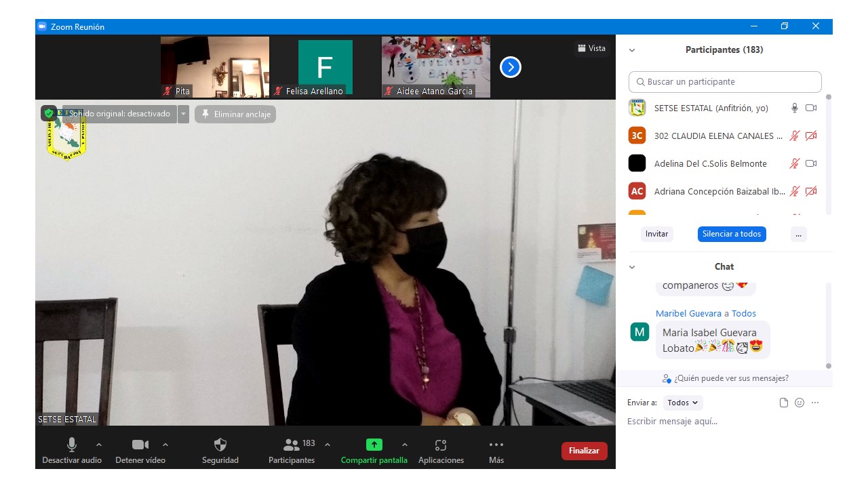Click muted mic icon for Adriana Concepción Baizabal
The image size is (868, 488).
pos(795,191)
